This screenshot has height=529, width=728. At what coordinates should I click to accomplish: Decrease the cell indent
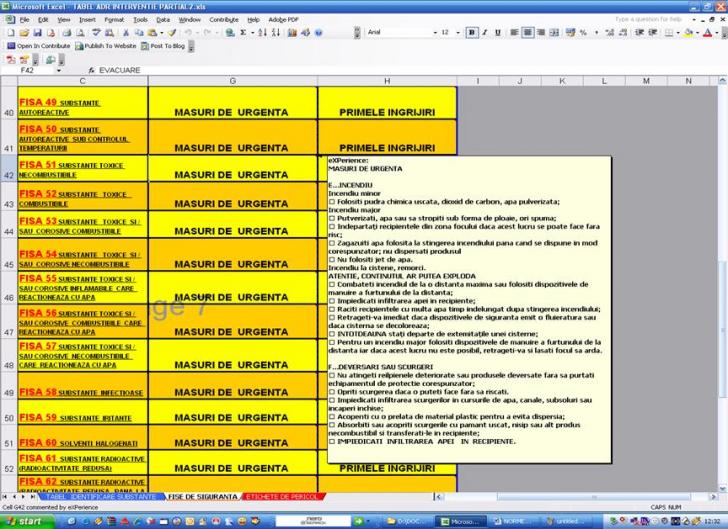coord(639,33)
